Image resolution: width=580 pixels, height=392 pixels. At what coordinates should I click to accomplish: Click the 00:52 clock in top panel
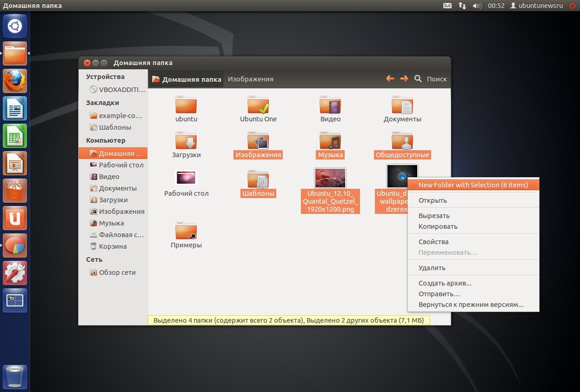click(496, 6)
